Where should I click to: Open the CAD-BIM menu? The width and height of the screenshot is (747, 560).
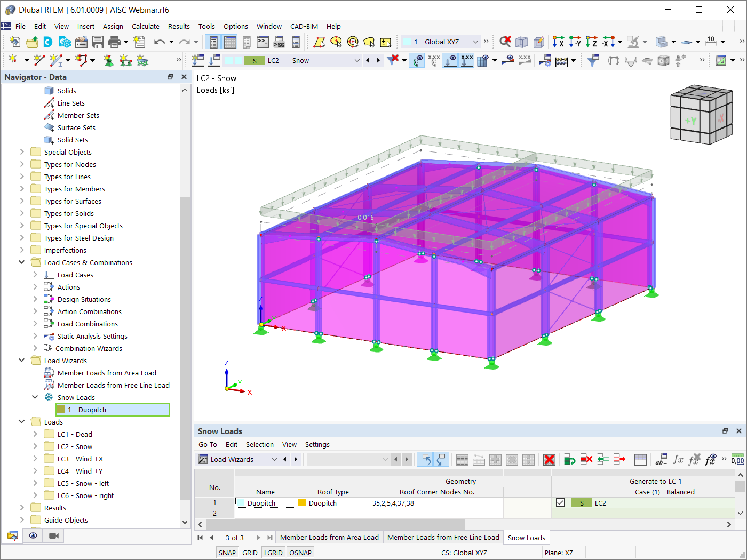coord(304,26)
